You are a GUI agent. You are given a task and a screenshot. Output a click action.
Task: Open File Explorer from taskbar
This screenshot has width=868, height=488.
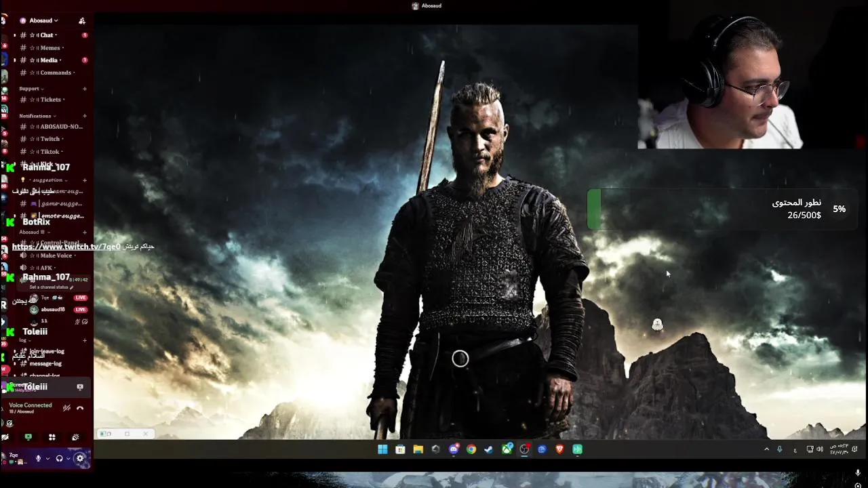(418, 449)
